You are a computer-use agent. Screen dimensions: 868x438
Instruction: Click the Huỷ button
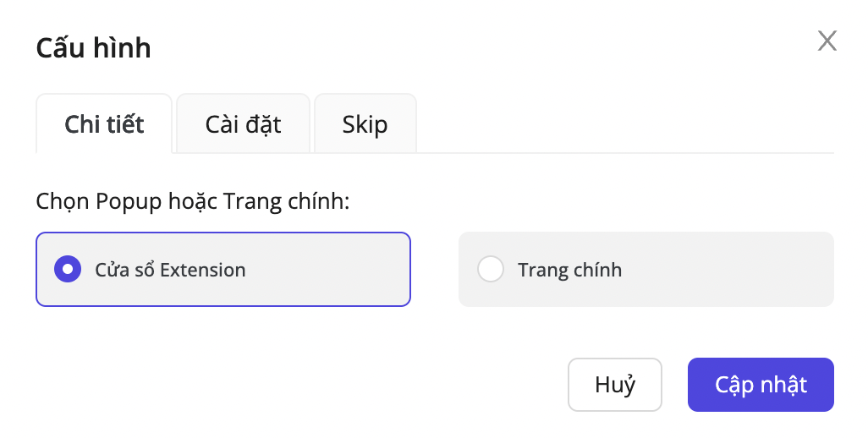615,385
